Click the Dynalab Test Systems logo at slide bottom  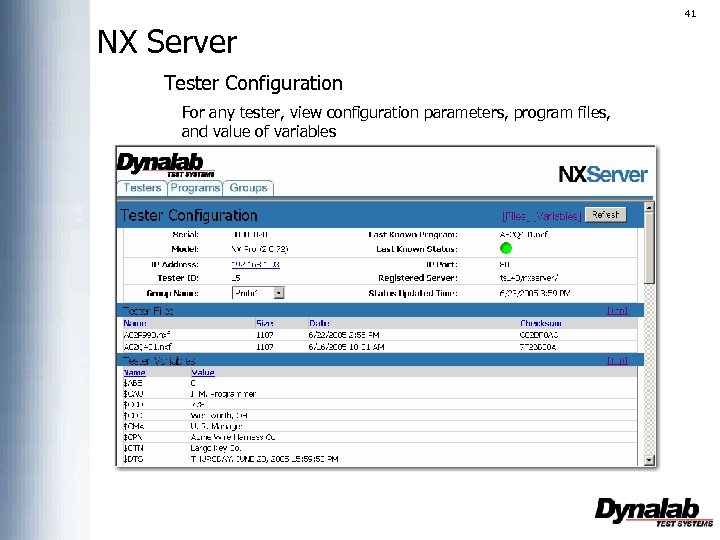point(653,512)
